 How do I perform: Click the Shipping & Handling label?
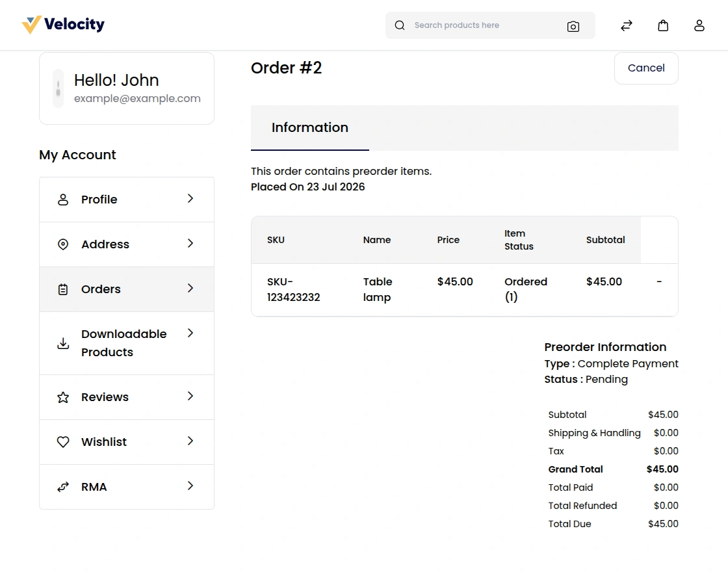coord(594,433)
